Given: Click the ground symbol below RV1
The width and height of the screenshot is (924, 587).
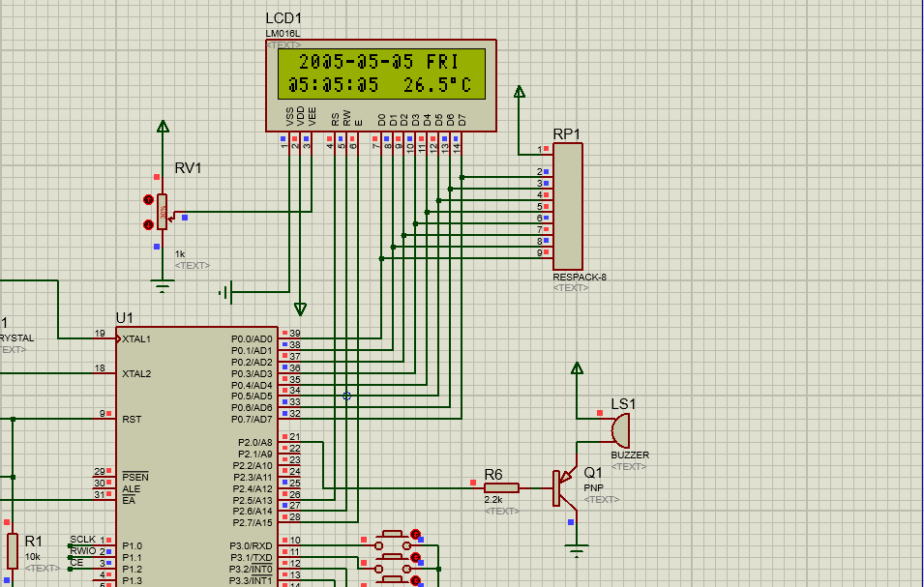Looking at the screenshot, I should [x=163, y=288].
